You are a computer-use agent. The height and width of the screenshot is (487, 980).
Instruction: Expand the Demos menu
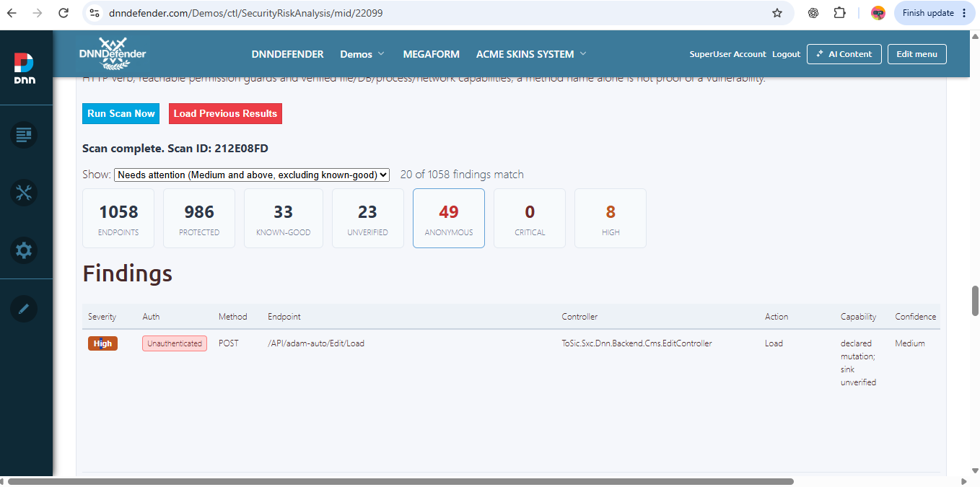point(362,54)
